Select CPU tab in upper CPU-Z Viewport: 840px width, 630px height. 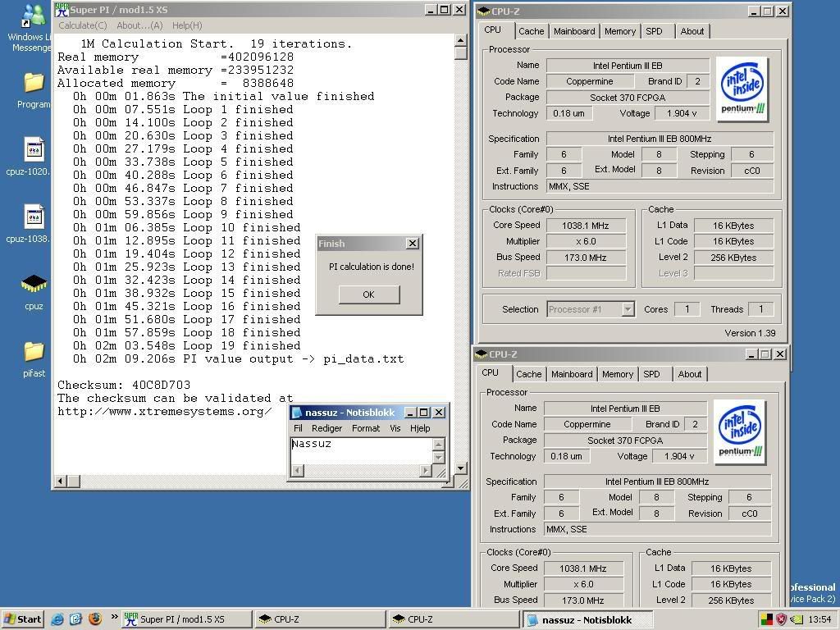click(x=493, y=30)
